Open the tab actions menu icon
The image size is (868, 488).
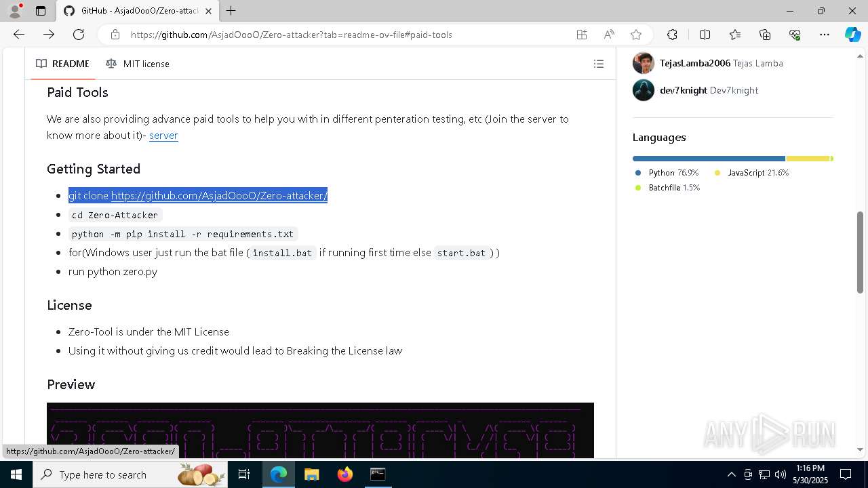[x=41, y=11]
